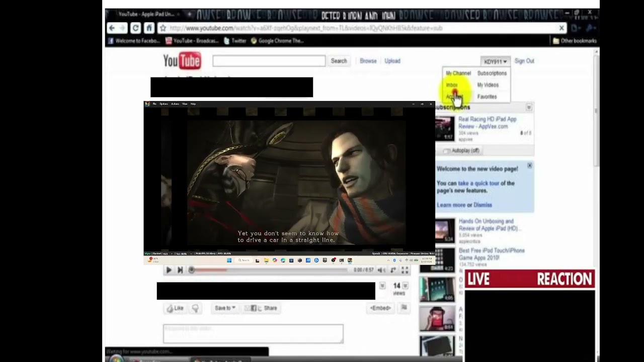The image size is (644, 362).
Task: Open the Upload link
Action: [392, 61]
